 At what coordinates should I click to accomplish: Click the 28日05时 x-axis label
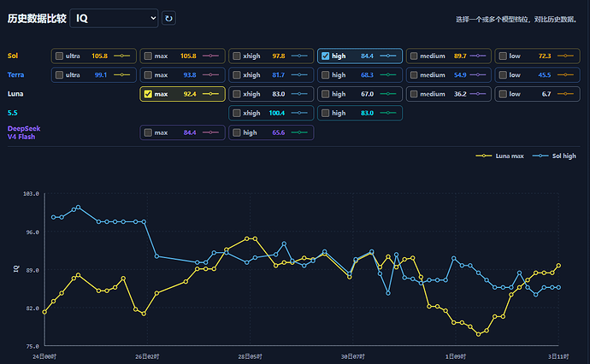(250, 356)
